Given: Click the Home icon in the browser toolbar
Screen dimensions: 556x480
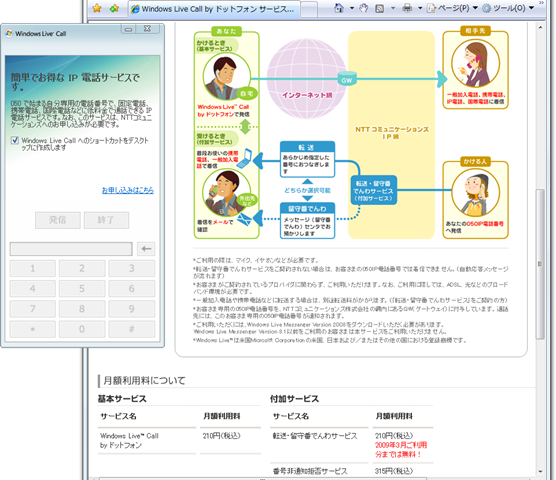Looking at the screenshot, I should [339, 8].
